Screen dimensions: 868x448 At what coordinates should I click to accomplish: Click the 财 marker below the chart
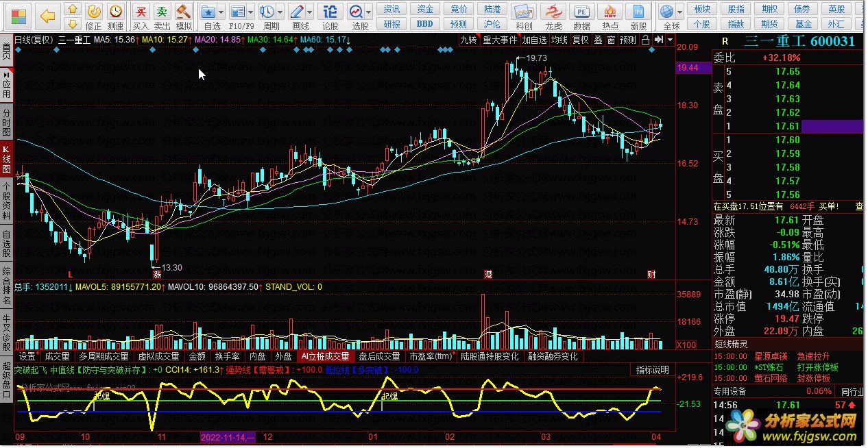652,274
